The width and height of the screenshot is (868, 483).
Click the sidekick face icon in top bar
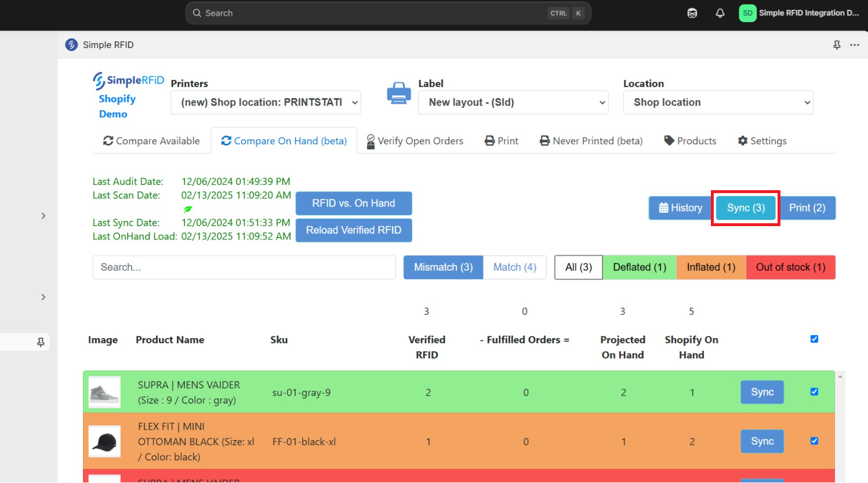(692, 13)
